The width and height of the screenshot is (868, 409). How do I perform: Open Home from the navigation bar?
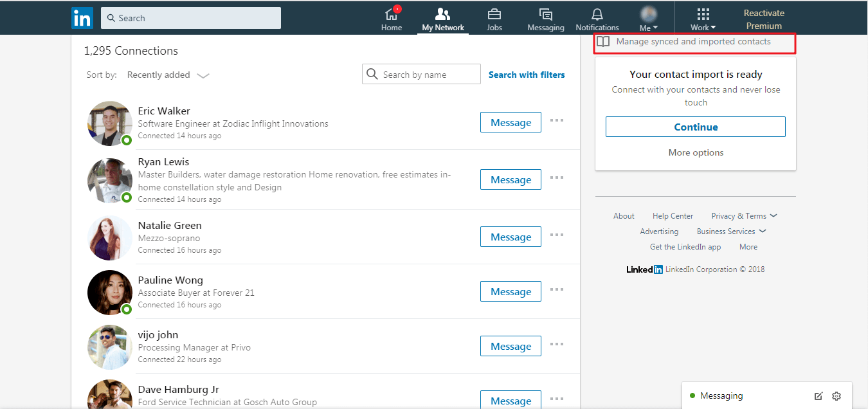(x=392, y=19)
